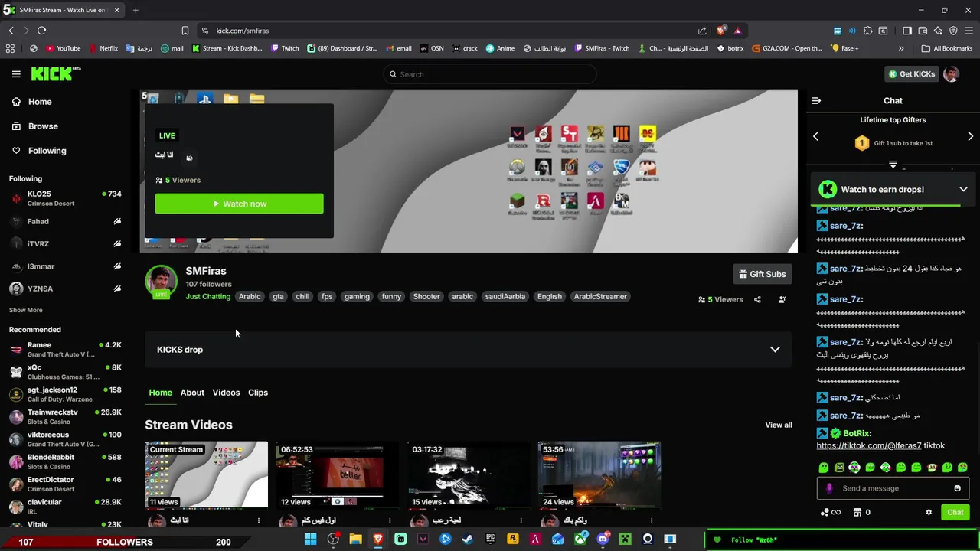This screenshot has width=980, height=551.
Task: Open the 53:56 stream video thumbnail
Action: [x=599, y=474]
